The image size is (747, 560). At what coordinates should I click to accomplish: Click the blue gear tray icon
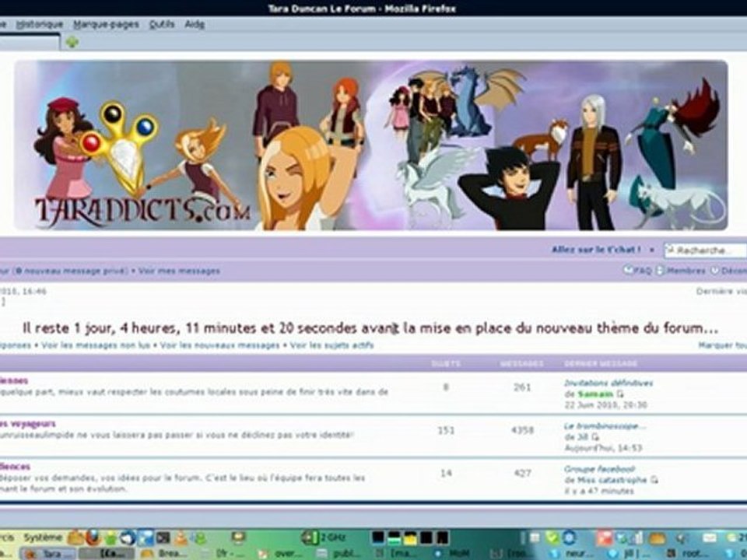coord(569,537)
